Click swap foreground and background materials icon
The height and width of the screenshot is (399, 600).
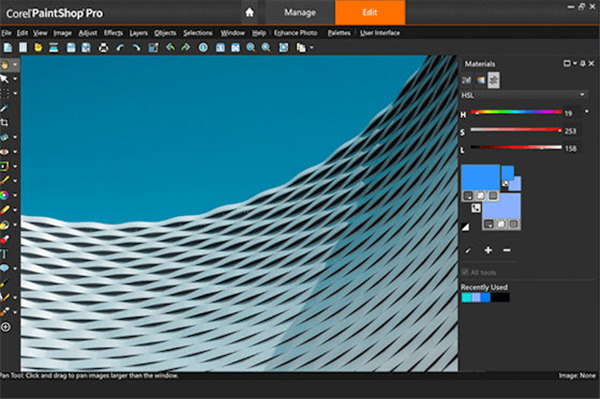(476, 208)
